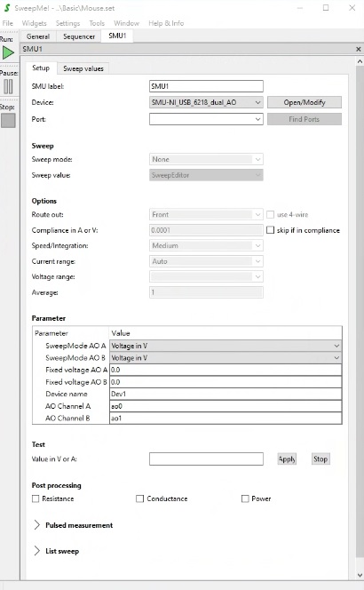Open the Voltage range dropdown
The image size is (364, 590).
click(206, 276)
